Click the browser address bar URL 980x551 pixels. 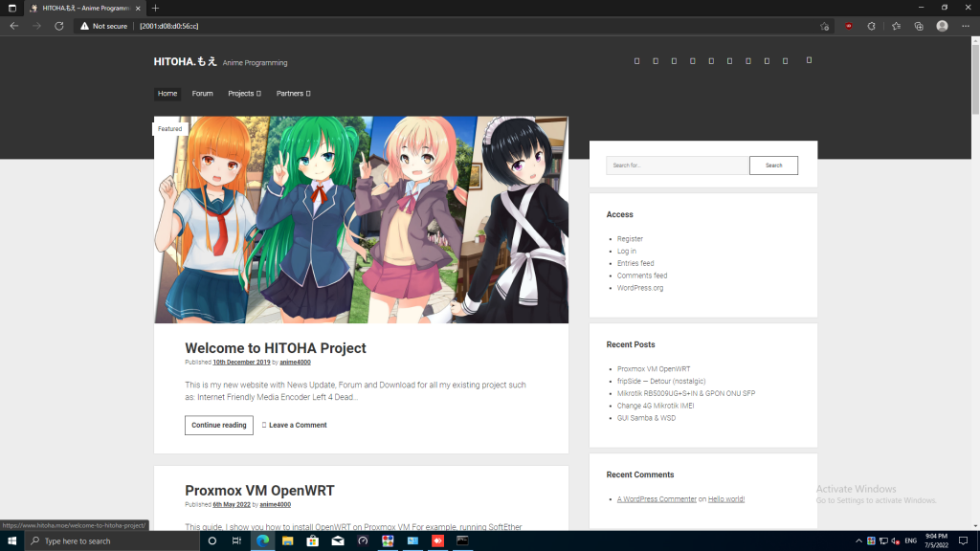pos(168,26)
